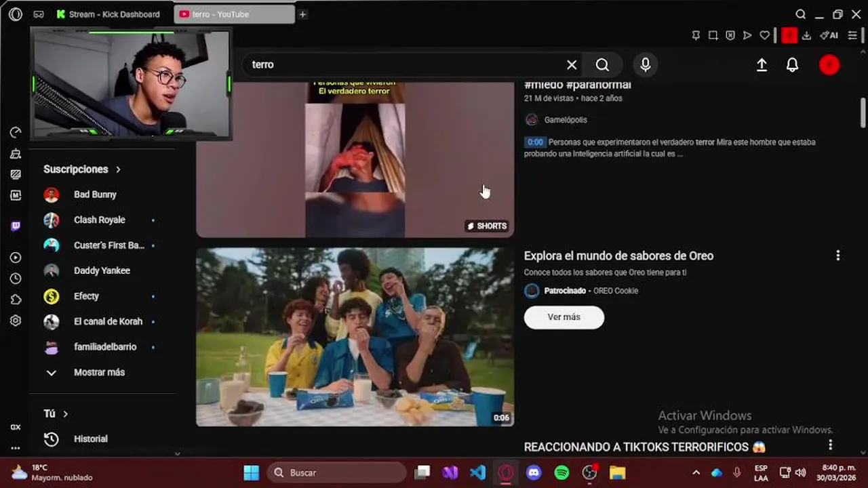868x488 pixels.
Task: Open browser Settings gear in sidebar
Action: click(16, 321)
